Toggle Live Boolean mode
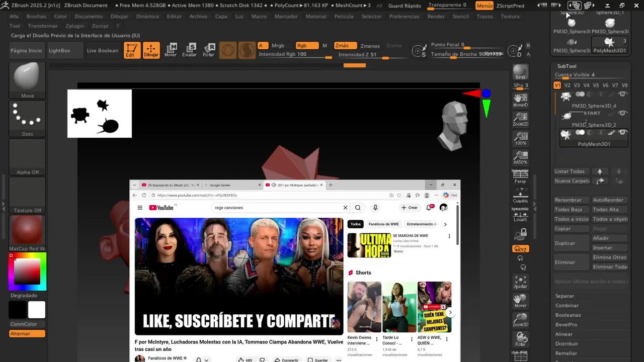This screenshot has width=644, height=362. [x=102, y=51]
